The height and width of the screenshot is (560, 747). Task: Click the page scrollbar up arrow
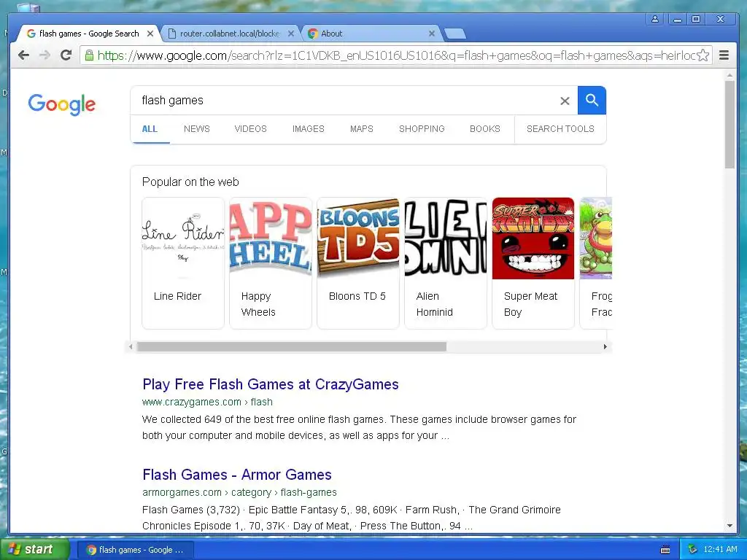[729, 75]
